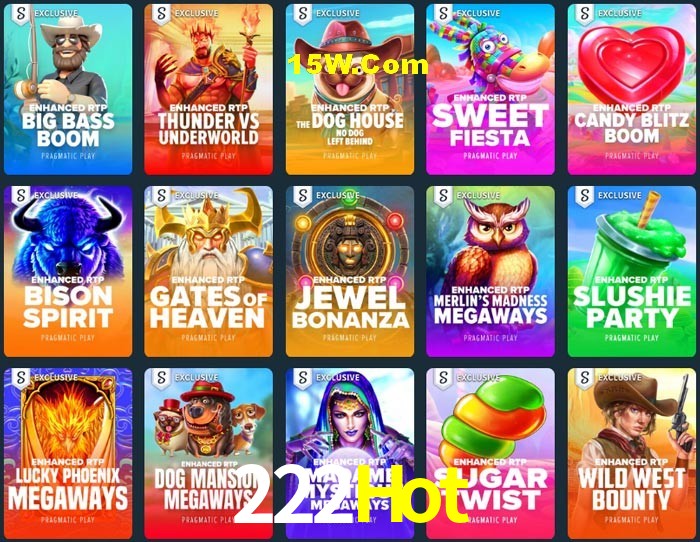Open Merlin's Madness Megaways
Viewport: 700px width, 542px height.
490,271
